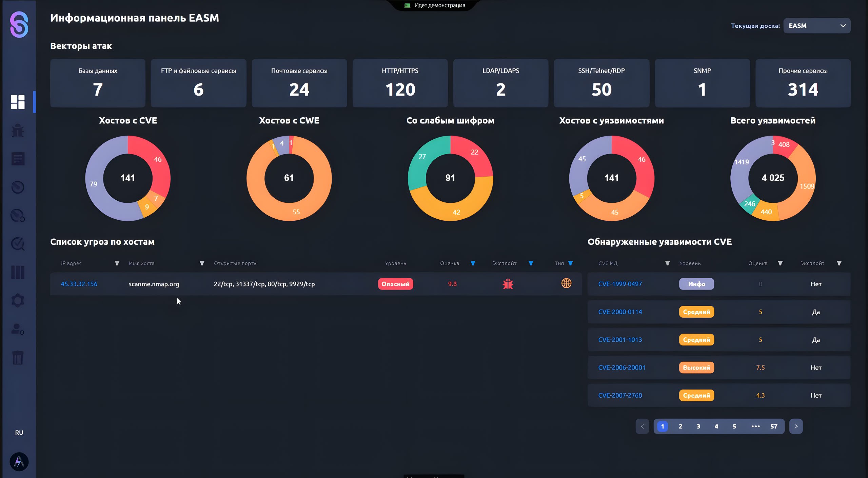Open the user avatar at sidebar bottom

[19, 462]
